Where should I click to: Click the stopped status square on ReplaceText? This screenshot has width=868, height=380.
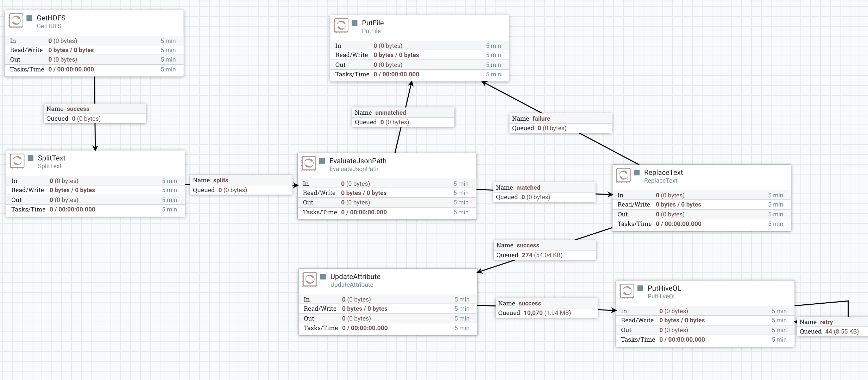[x=637, y=172]
